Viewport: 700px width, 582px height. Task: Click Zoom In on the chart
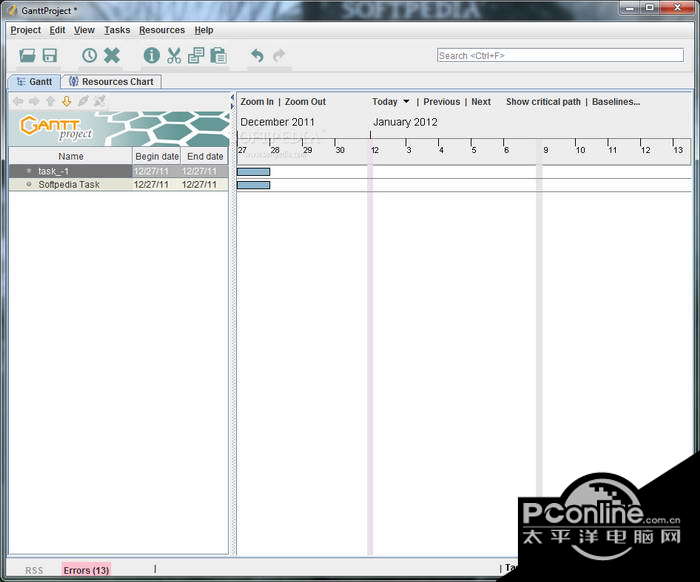[x=257, y=102]
